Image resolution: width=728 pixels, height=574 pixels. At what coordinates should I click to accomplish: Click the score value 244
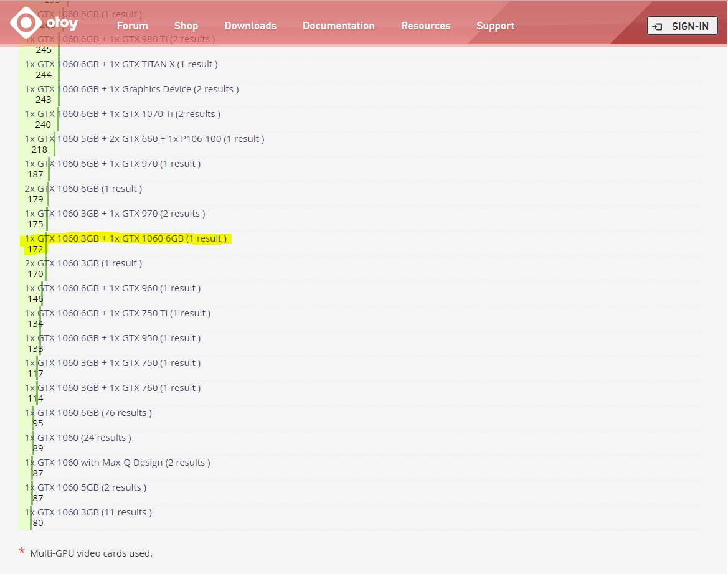44,75
